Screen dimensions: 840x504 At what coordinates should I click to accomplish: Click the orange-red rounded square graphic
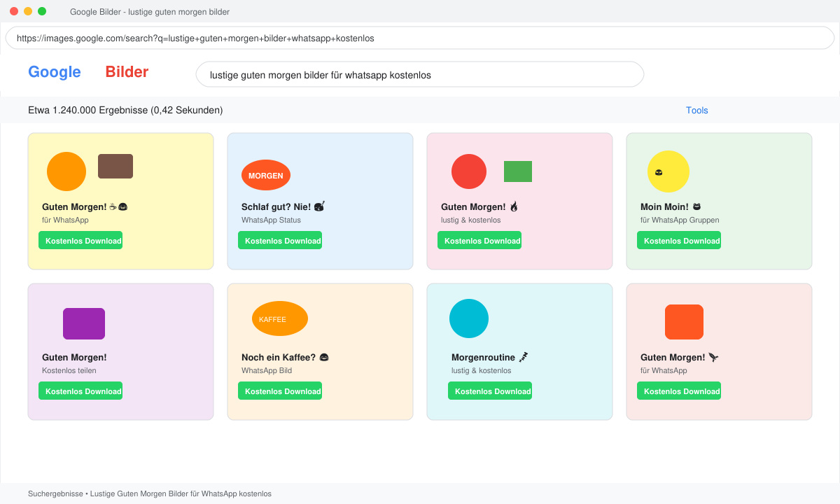[x=684, y=322]
